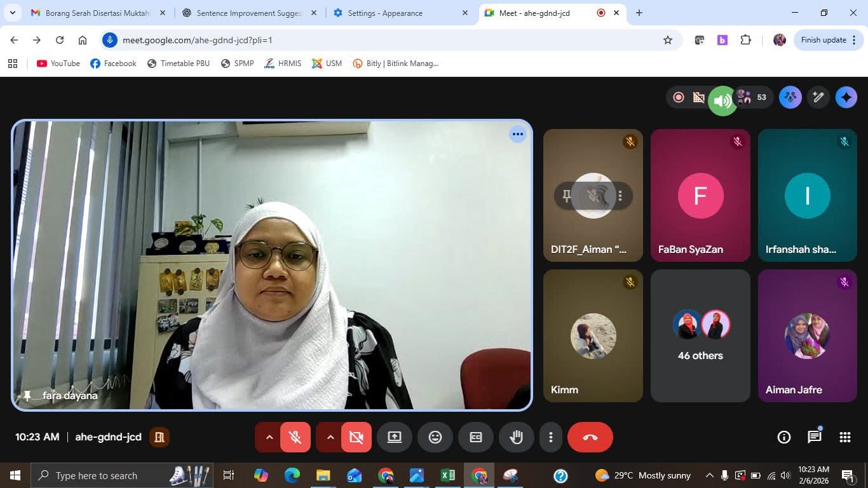Viewport: 868px width, 488px height.
Task: Click the present screen icon
Action: pos(395,437)
